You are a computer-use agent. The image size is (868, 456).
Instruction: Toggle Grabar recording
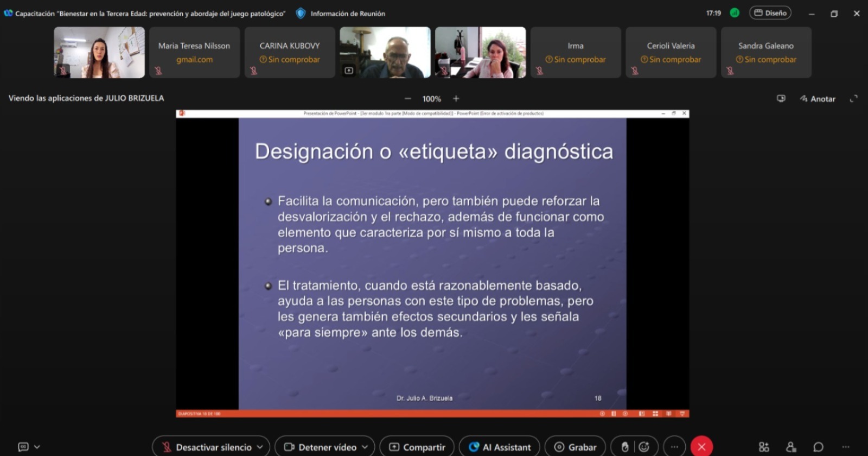pyautogui.click(x=575, y=447)
